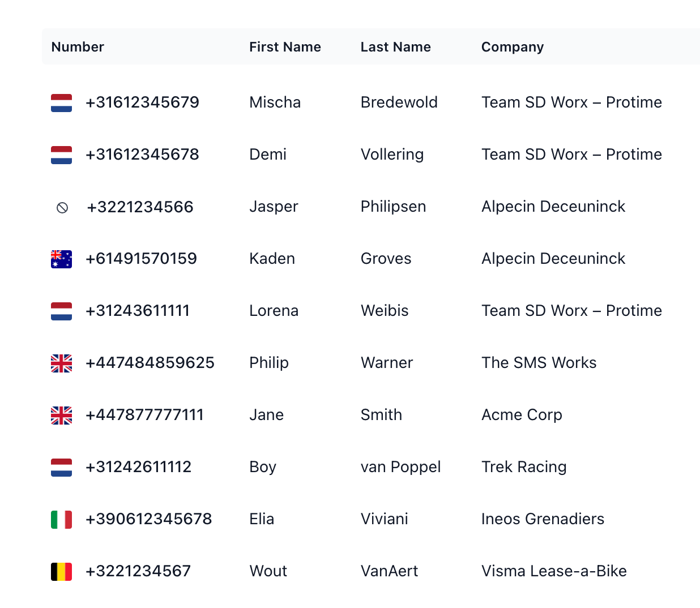Viewport: 700px width, 608px height.
Task: Click the Visma Lease-a-Bike company cell
Action: tap(554, 571)
